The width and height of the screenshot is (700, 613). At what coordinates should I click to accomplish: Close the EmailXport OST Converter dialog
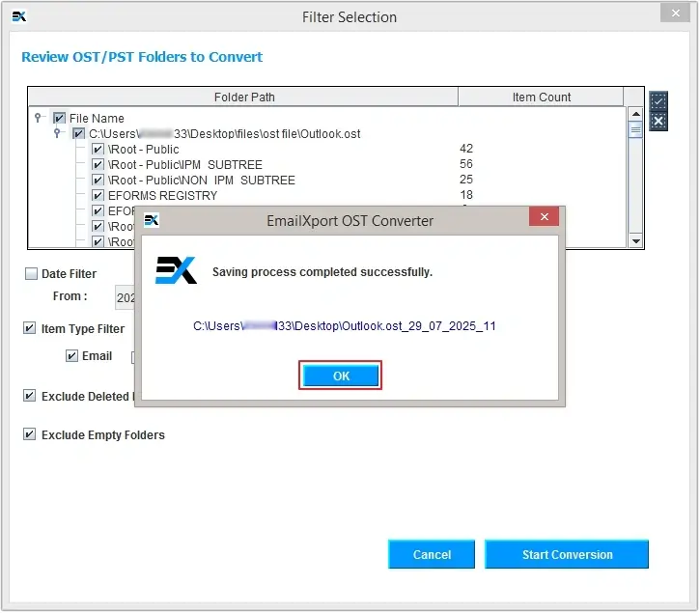pyautogui.click(x=546, y=218)
